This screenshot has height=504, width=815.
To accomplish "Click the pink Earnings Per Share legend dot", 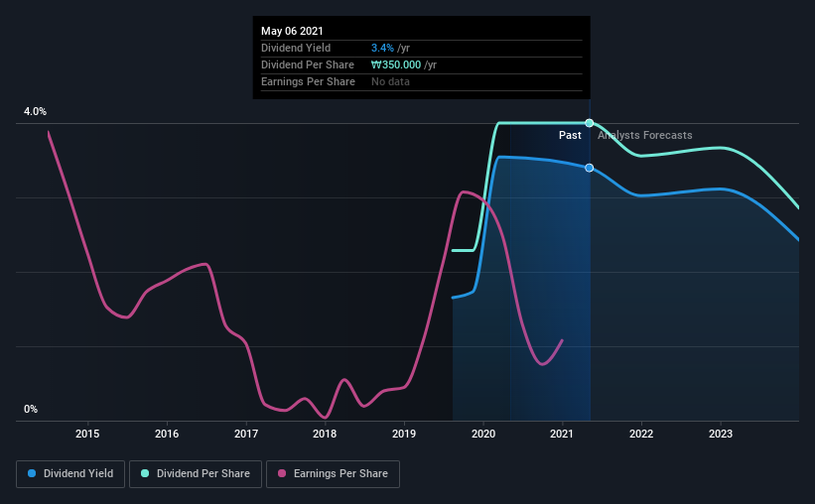I will 282,473.
